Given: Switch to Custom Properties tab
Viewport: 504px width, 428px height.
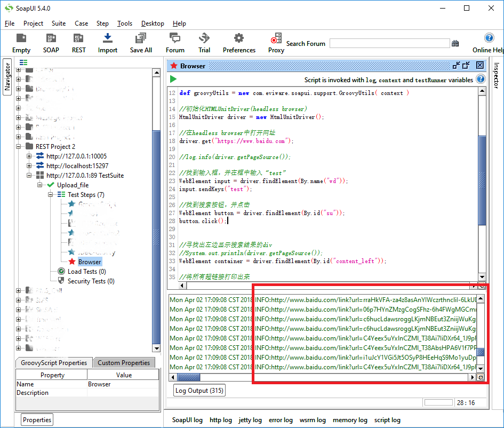Looking at the screenshot, I should coord(124,363).
